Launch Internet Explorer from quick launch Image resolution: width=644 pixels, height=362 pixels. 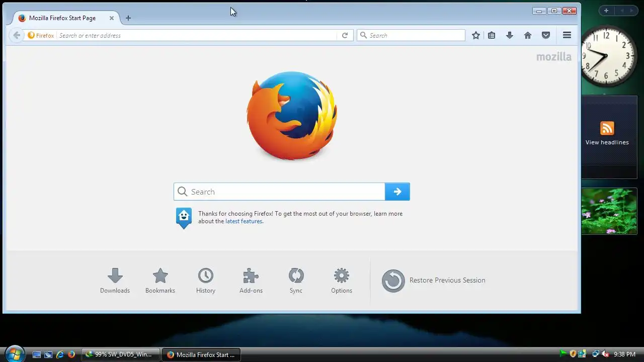point(60,354)
